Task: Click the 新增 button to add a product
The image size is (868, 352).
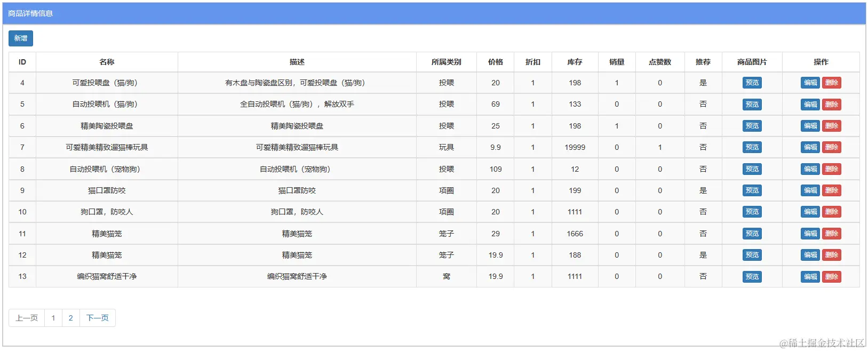Action: (21, 38)
